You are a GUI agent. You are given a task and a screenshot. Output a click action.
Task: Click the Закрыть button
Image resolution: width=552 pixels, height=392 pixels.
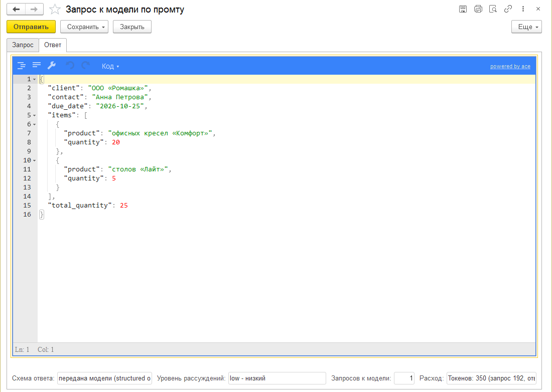pyautogui.click(x=132, y=27)
